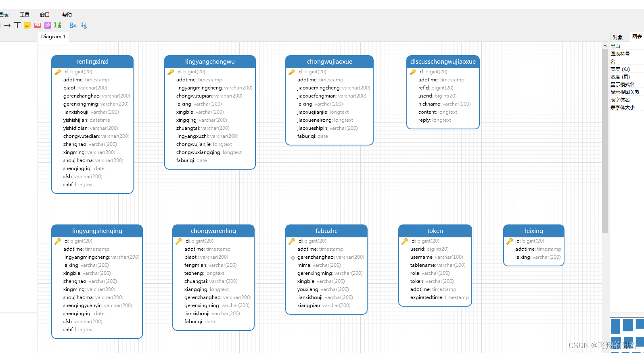Click the 显示模式名 property row

coord(627,85)
